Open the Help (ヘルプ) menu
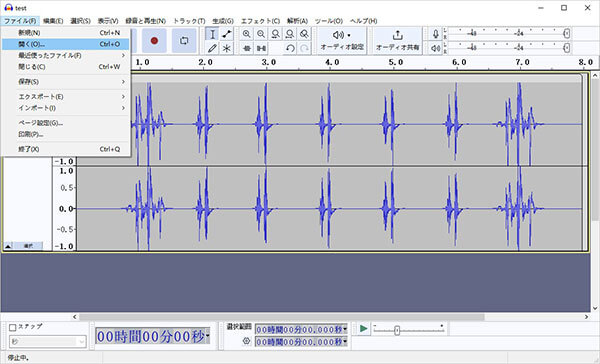The height and width of the screenshot is (364, 600). (364, 21)
